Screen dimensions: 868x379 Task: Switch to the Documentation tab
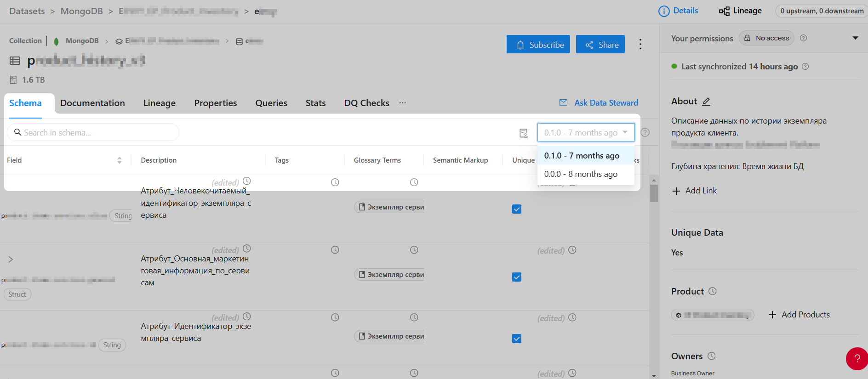tap(92, 103)
